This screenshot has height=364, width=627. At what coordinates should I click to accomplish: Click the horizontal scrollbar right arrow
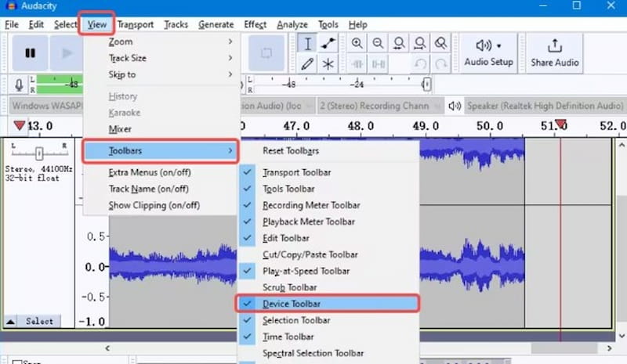tap(609, 348)
